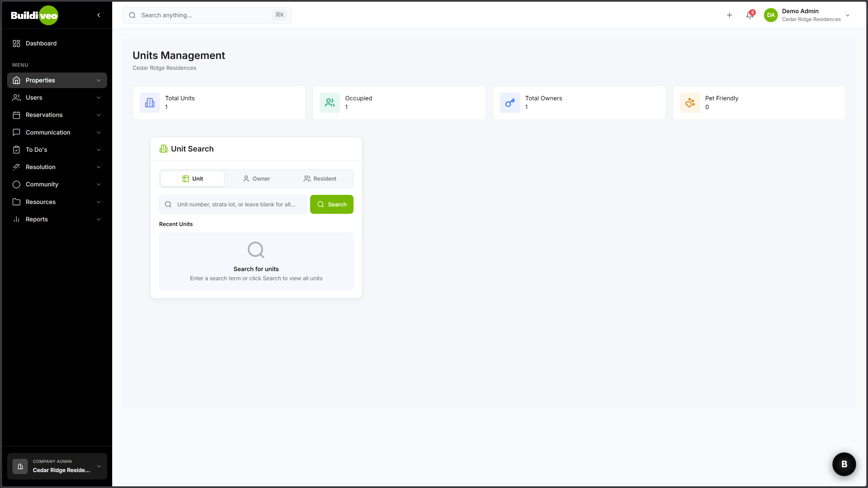Click the DA avatar circle

(771, 15)
